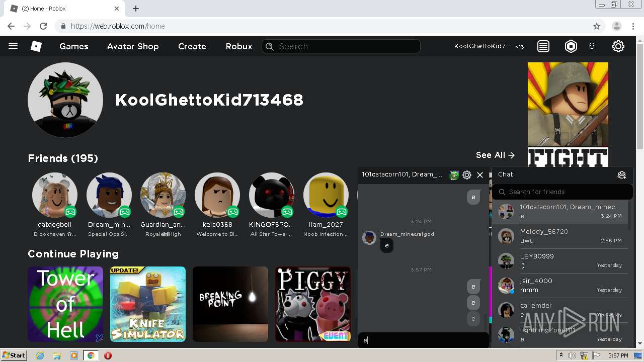Open the hamburger navigation menu
Image resolution: width=644 pixels, height=362 pixels.
pos(13,46)
